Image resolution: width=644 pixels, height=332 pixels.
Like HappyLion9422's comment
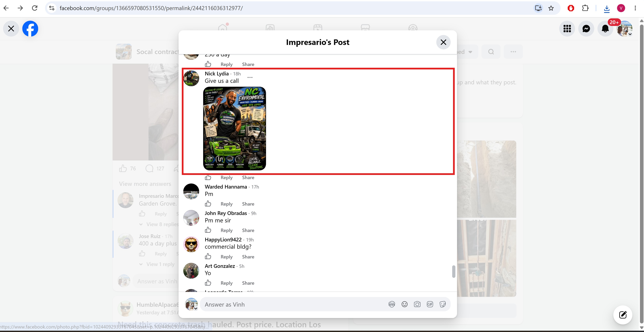208,256
